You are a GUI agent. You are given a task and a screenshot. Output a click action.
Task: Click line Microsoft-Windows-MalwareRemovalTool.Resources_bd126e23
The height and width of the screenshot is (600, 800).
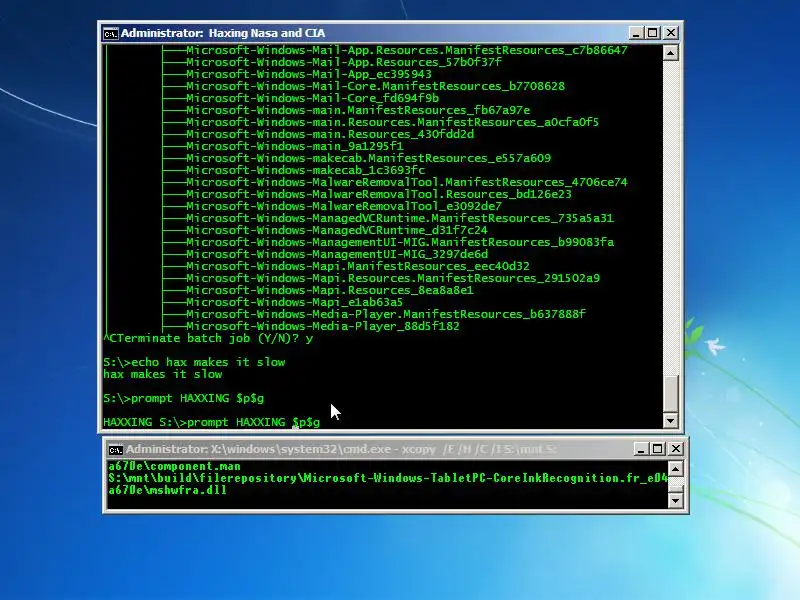coord(379,194)
